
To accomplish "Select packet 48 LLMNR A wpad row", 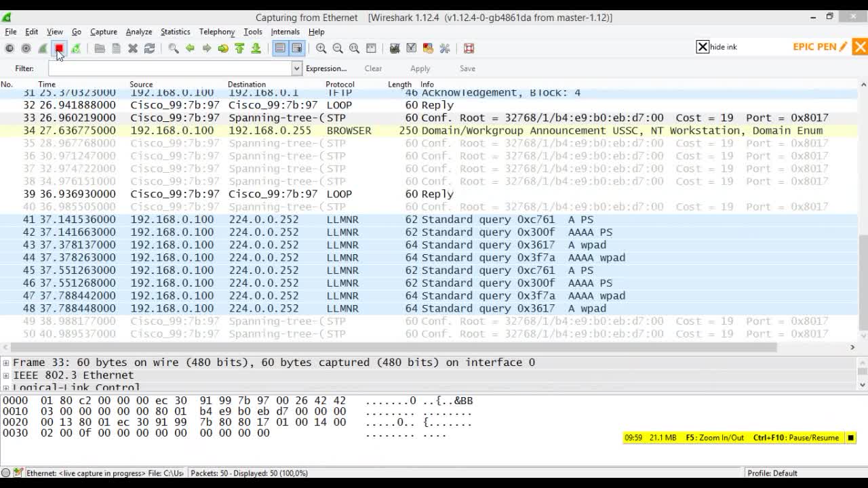I will click(429, 308).
